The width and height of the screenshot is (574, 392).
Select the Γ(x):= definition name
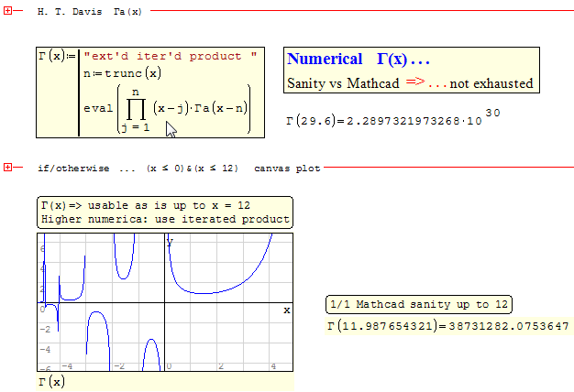pos(52,57)
